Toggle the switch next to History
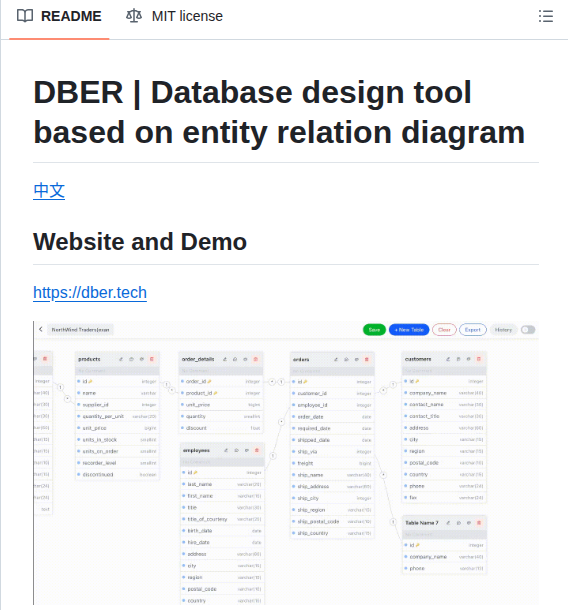The height and width of the screenshot is (610, 568). pos(528,330)
